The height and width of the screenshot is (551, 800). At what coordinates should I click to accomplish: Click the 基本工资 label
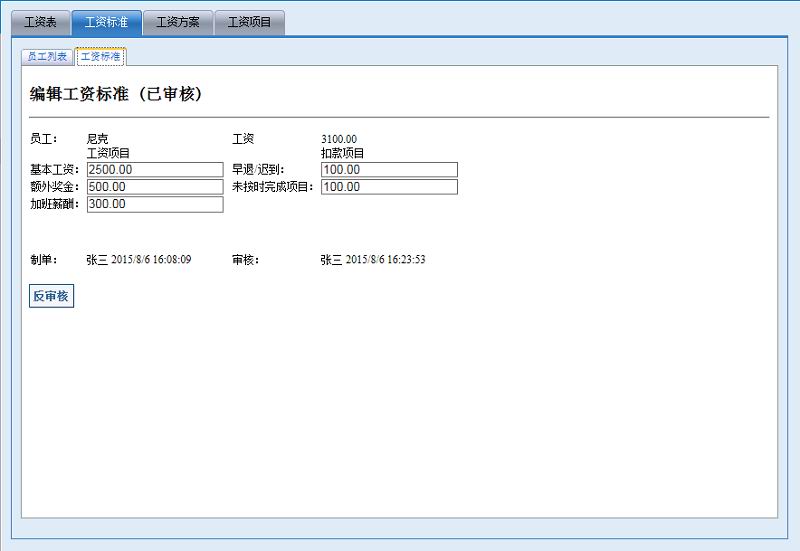pyautogui.click(x=55, y=170)
